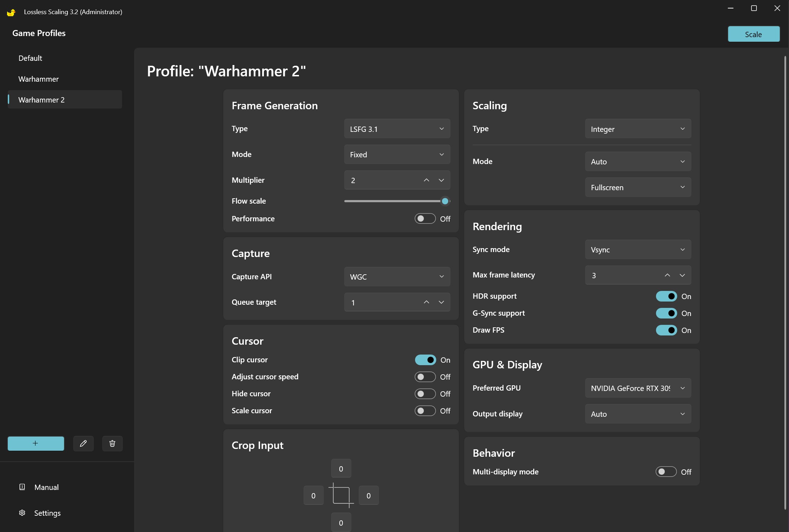Toggle Performance mode switch

pos(425,218)
